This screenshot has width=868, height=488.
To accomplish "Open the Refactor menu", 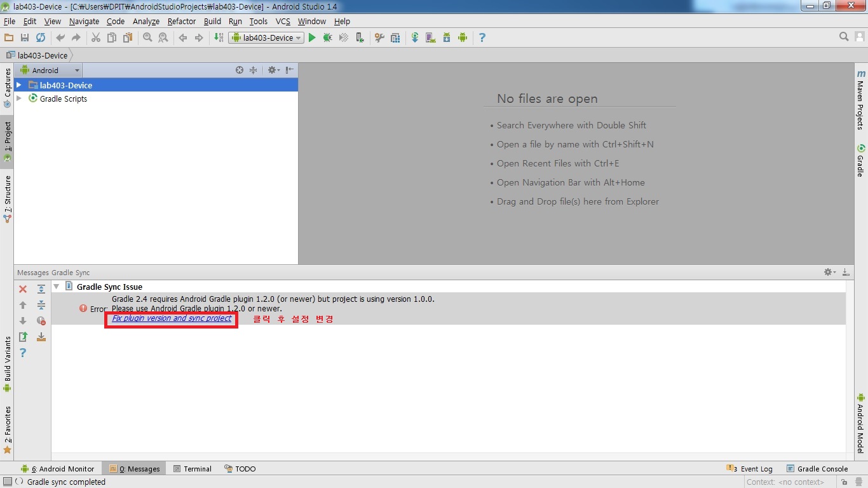I will [x=182, y=21].
